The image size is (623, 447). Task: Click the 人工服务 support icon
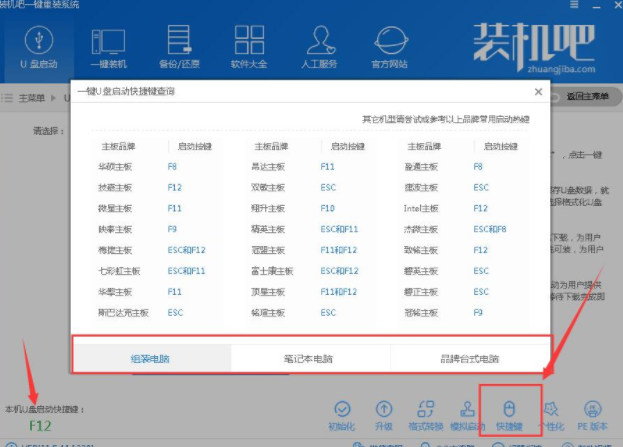(320, 43)
